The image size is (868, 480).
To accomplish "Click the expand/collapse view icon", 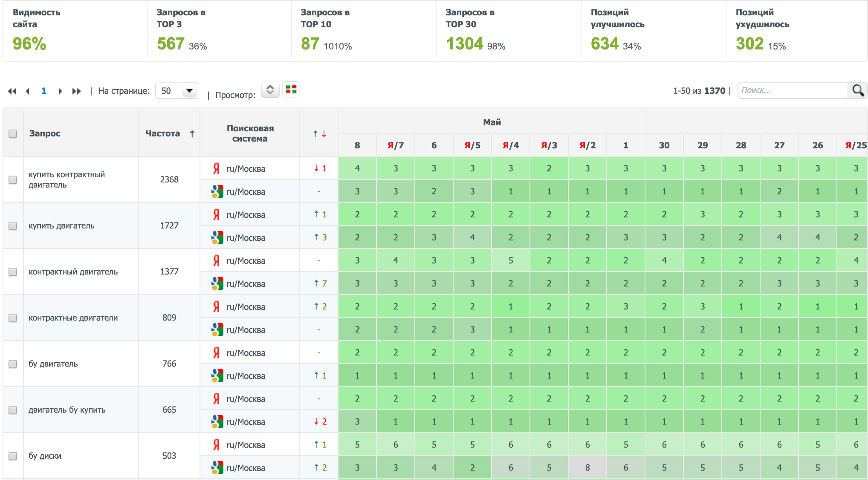I will pos(270,90).
